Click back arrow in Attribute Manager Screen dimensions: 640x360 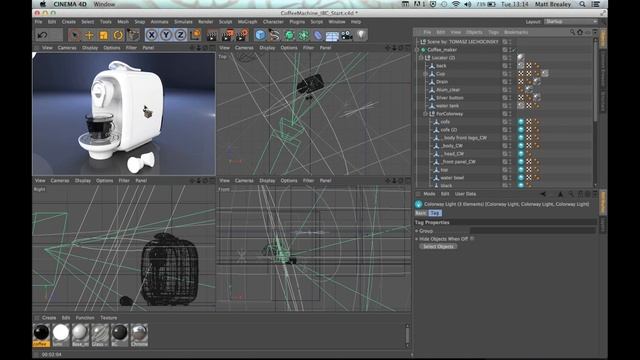[543, 194]
